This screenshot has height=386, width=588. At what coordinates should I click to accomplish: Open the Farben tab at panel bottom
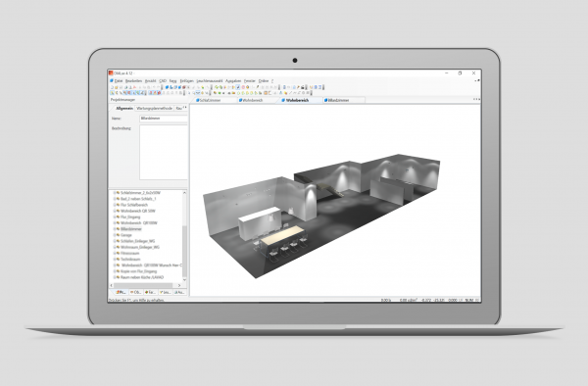point(150,292)
